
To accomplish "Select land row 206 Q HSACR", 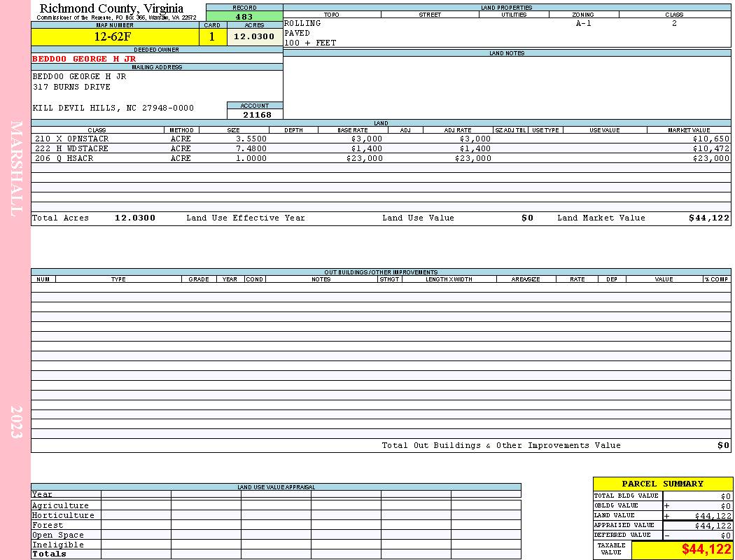I will (x=381, y=158).
